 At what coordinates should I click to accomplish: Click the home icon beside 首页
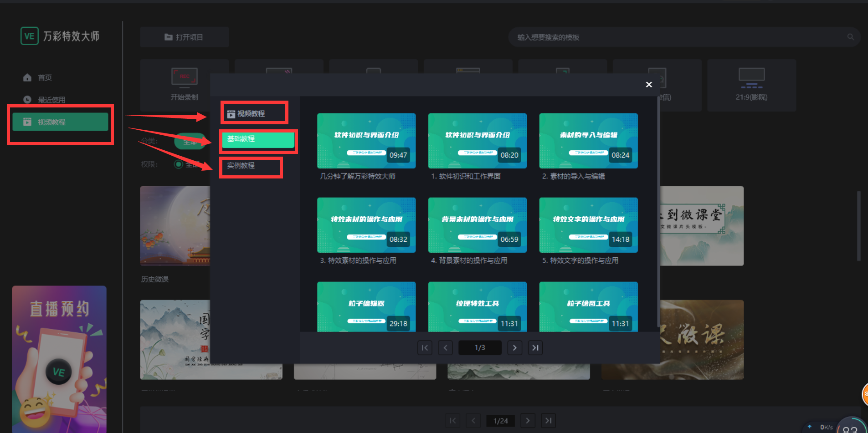[x=27, y=77]
